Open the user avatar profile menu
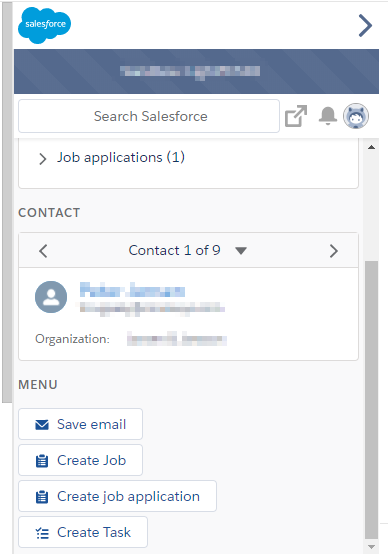This screenshot has height=554, width=388. click(x=356, y=116)
